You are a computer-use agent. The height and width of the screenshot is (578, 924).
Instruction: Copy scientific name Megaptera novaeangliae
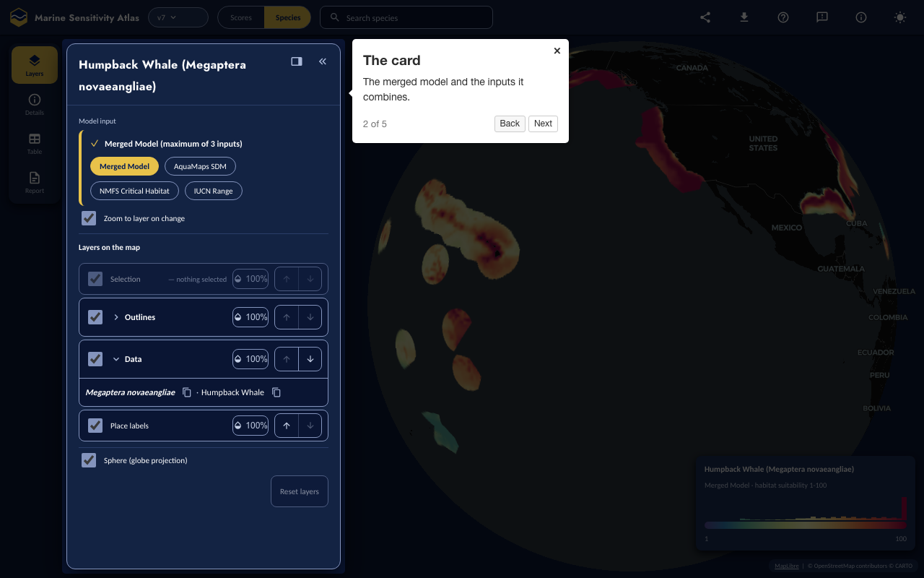tap(187, 392)
